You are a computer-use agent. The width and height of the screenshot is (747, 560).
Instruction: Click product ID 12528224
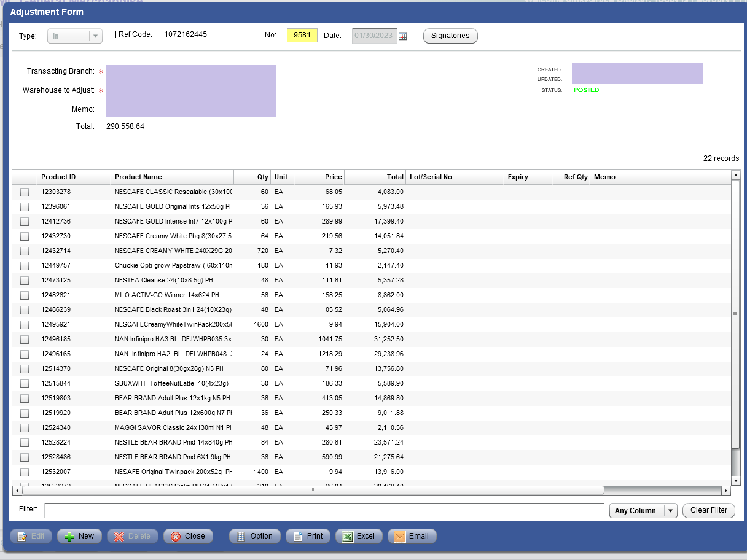pos(56,443)
